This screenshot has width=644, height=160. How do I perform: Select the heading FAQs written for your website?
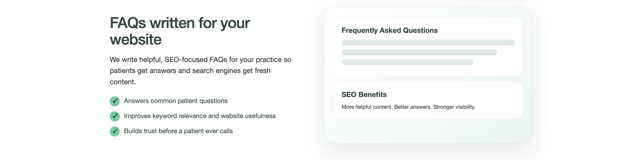click(180, 31)
